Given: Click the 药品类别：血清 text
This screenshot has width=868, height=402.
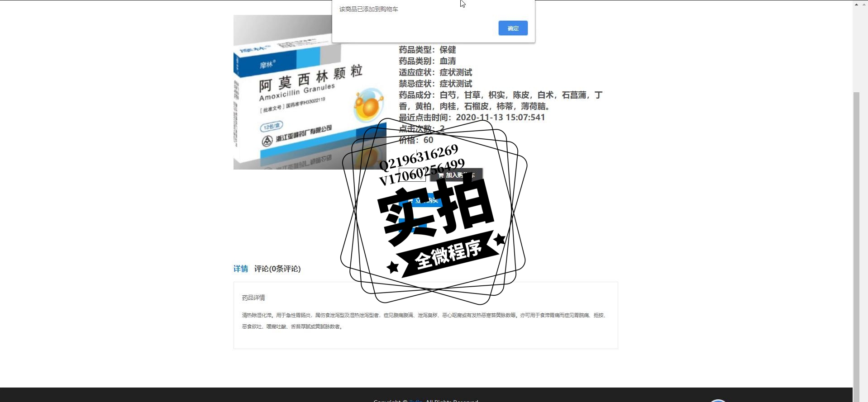Looking at the screenshot, I should click(427, 61).
